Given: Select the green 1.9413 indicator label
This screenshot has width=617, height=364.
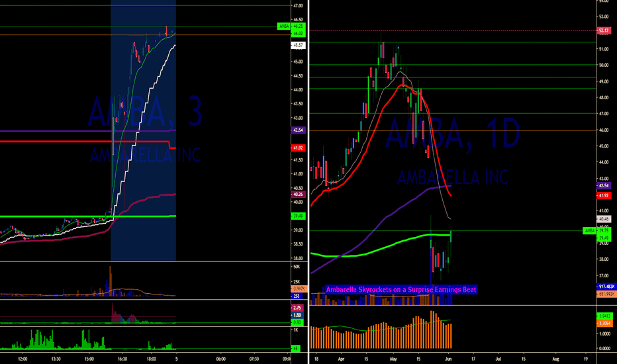Looking at the screenshot, I should point(605,316).
